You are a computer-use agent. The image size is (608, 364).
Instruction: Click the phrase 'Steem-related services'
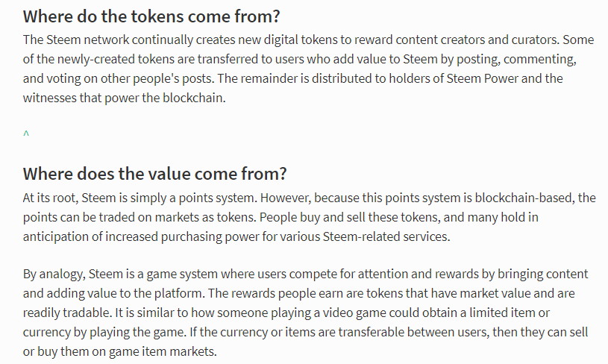(386, 236)
